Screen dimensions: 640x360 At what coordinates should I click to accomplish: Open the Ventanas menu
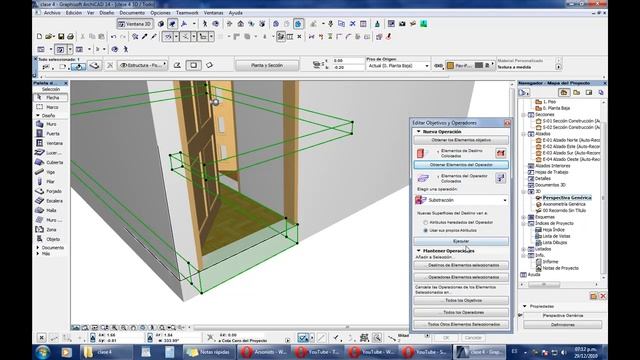tap(213, 13)
